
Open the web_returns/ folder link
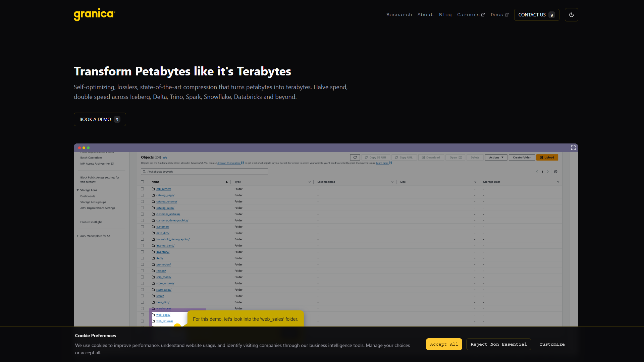click(x=165, y=321)
